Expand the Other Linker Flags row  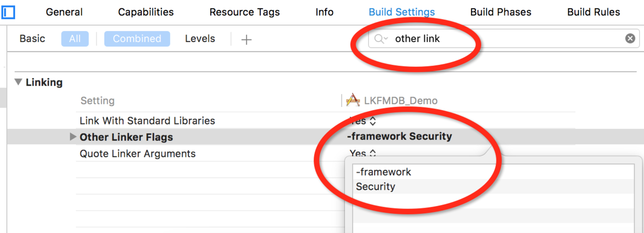[x=73, y=137]
